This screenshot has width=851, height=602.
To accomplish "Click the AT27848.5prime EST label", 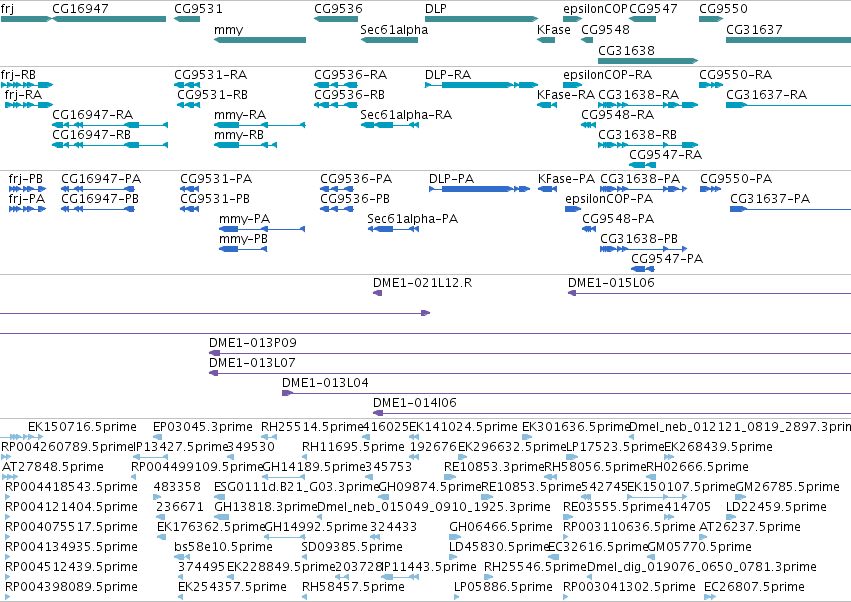I will (53, 467).
